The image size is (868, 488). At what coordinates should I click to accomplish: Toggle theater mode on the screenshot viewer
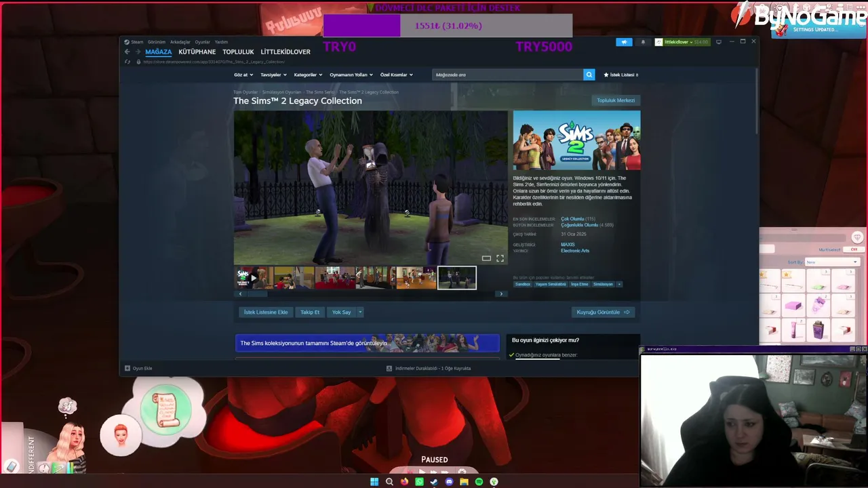(486, 258)
